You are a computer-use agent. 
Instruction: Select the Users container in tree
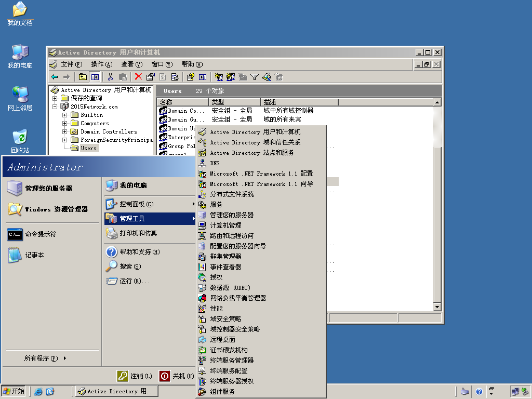point(88,148)
